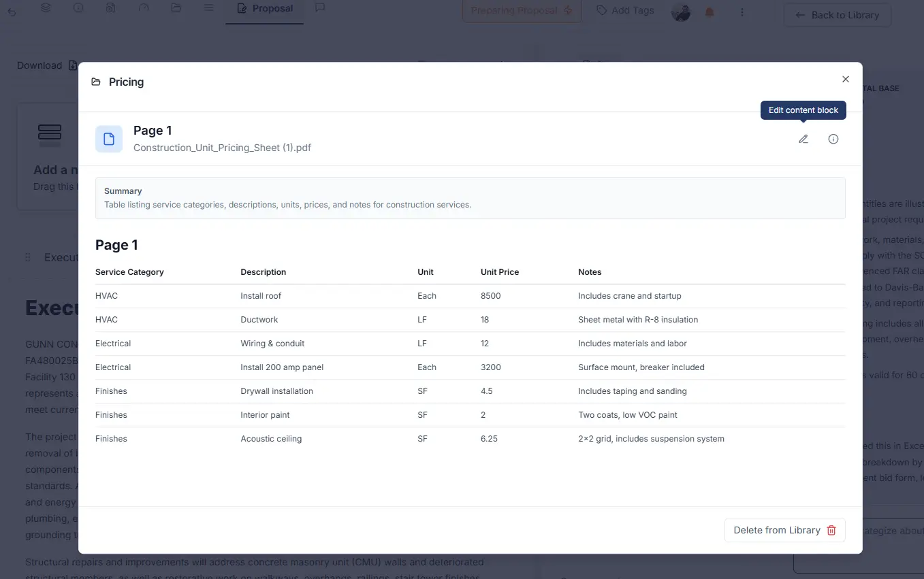Open the hamburger list menu in the toolbar
The image size is (924, 579).
coord(208,7)
